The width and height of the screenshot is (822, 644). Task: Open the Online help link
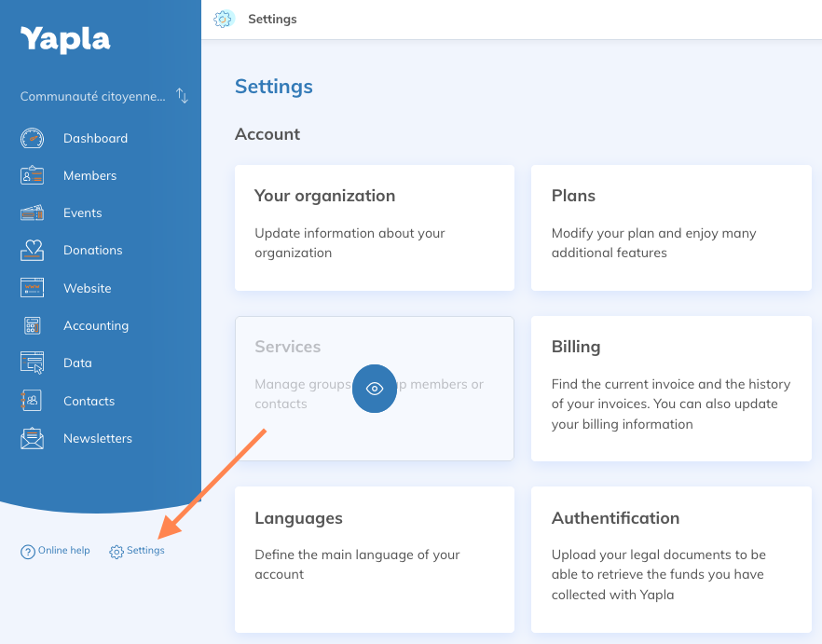coord(56,551)
